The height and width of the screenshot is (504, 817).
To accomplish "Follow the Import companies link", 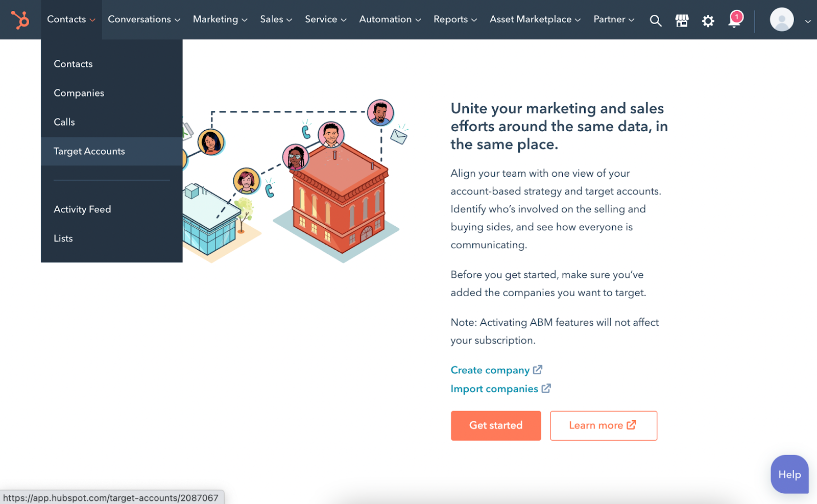I will point(500,389).
